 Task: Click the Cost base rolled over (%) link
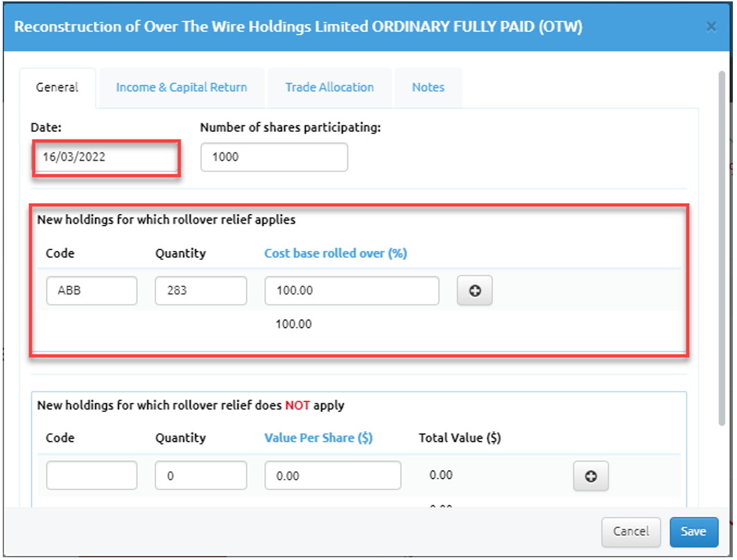coord(336,254)
